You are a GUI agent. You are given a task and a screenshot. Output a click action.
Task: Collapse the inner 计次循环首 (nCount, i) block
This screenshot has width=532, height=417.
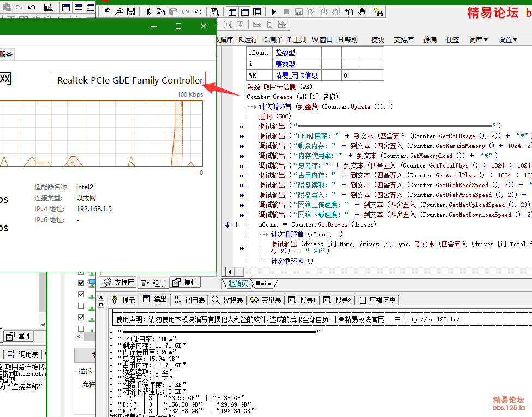(266, 234)
